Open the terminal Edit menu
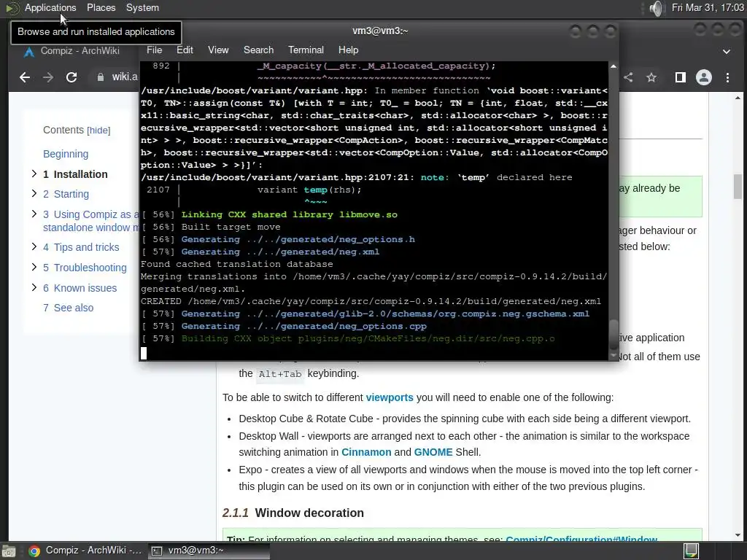 tap(185, 50)
